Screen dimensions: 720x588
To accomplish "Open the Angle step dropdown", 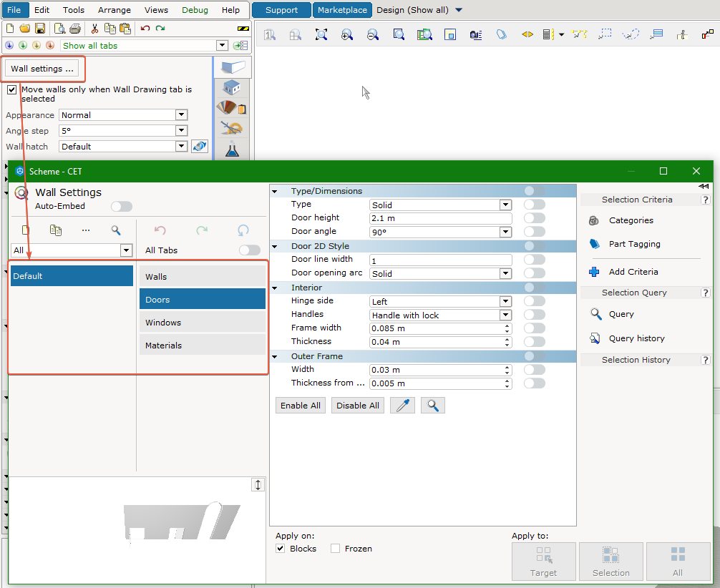I will click(181, 130).
